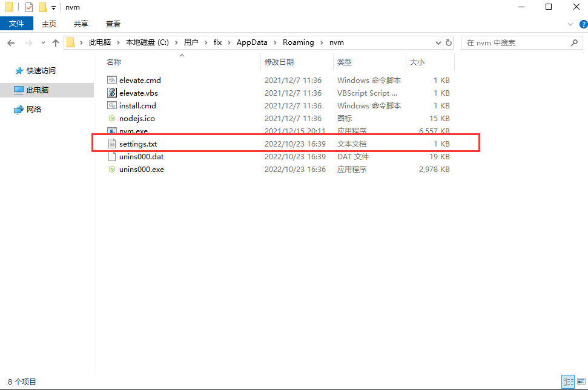
Task: Click the 此电脑 computer icon
Action: coord(19,90)
